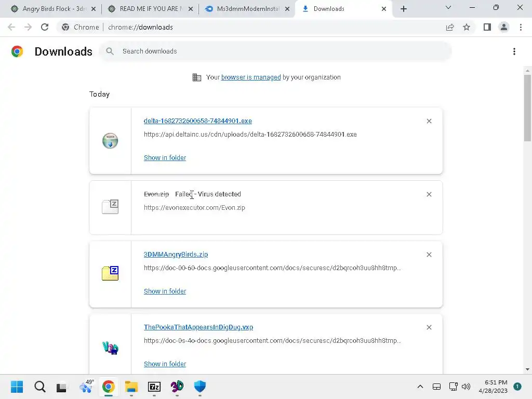Click the touch keyboard tray icon
Image resolution: width=532 pixels, height=399 pixels.
click(436, 387)
